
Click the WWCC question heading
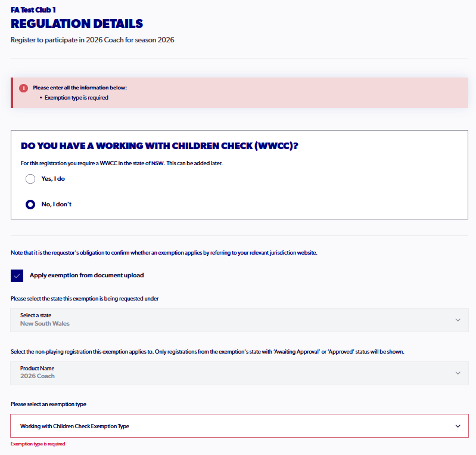[x=160, y=146]
